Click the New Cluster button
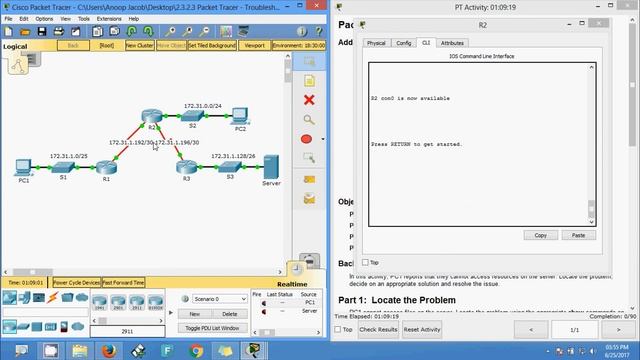 [140, 45]
